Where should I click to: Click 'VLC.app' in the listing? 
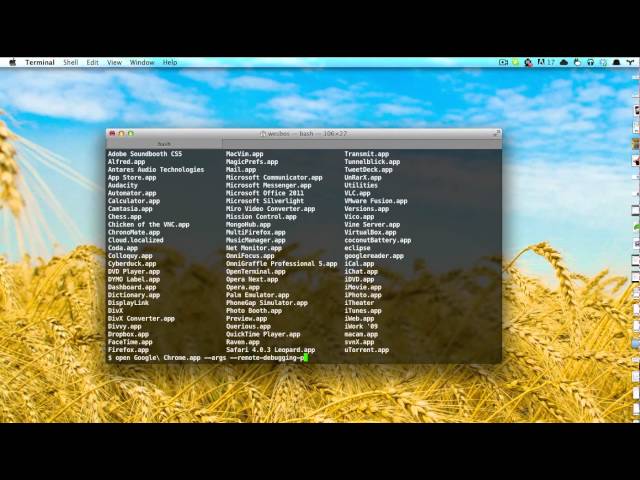tap(357, 193)
